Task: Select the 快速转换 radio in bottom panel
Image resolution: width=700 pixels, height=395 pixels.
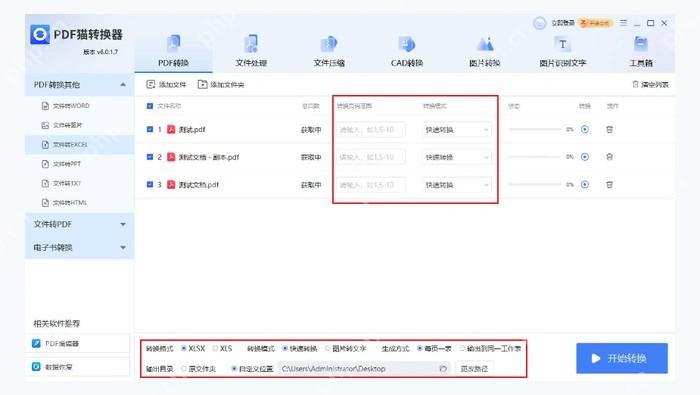Action: tap(285, 348)
